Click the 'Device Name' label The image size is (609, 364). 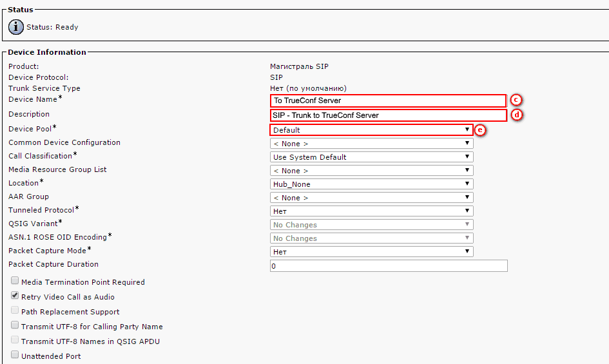[x=33, y=99]
